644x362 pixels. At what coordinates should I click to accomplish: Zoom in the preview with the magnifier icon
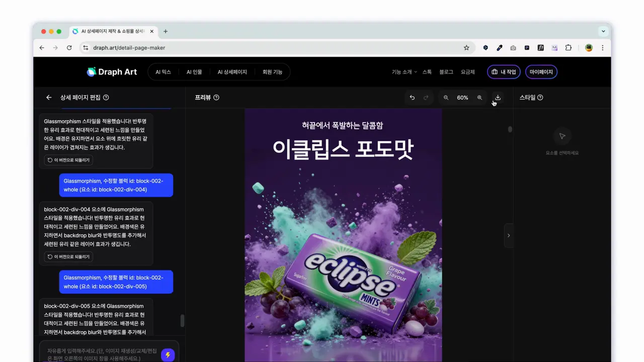click(x=479, y=97)
